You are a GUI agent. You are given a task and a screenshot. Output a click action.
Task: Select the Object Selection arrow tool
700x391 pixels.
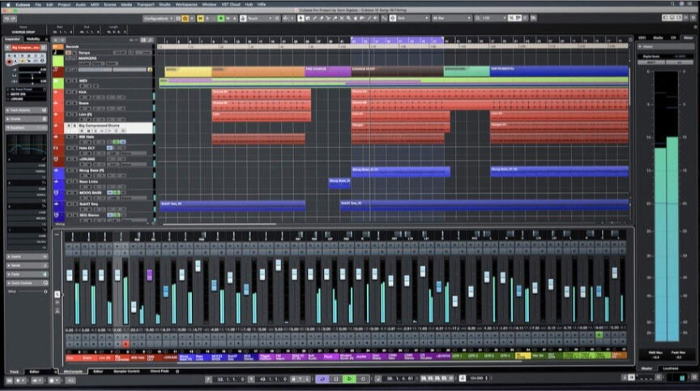click(301, 18)
